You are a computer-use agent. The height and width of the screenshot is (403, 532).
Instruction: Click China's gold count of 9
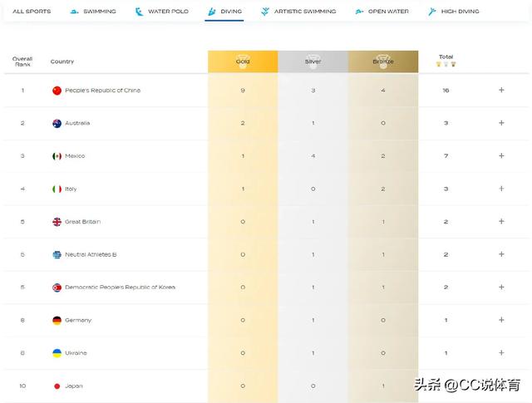pos(243,91)
